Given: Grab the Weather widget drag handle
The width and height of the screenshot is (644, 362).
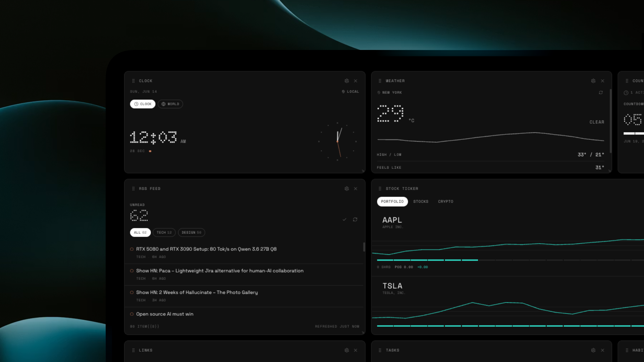Looking at the screenshot, I should coord(380,81).
